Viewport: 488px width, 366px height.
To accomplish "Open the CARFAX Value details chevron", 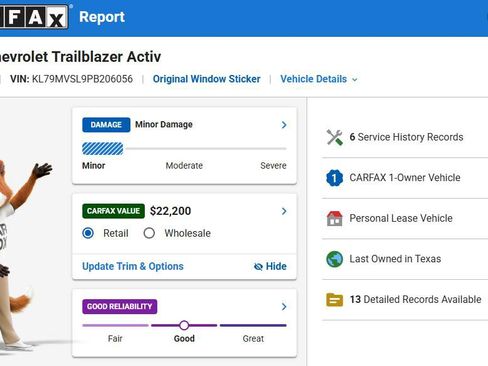I will (284, 211).
